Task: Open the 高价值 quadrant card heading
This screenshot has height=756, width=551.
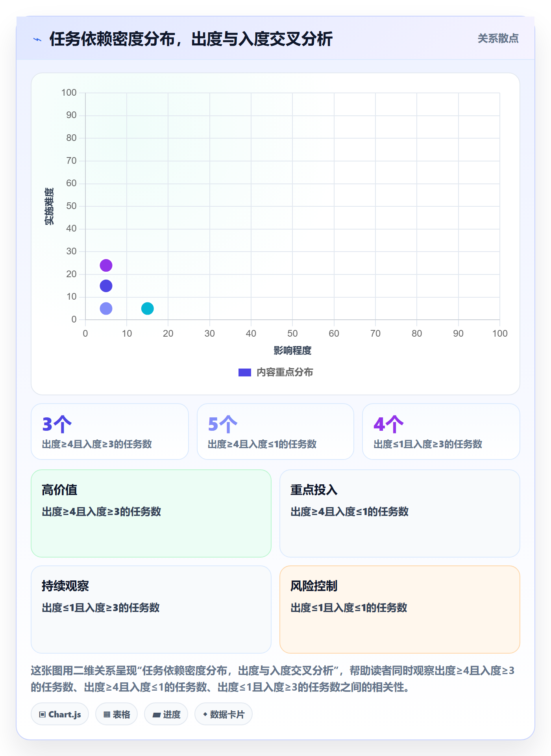Action: coord(59,490)
